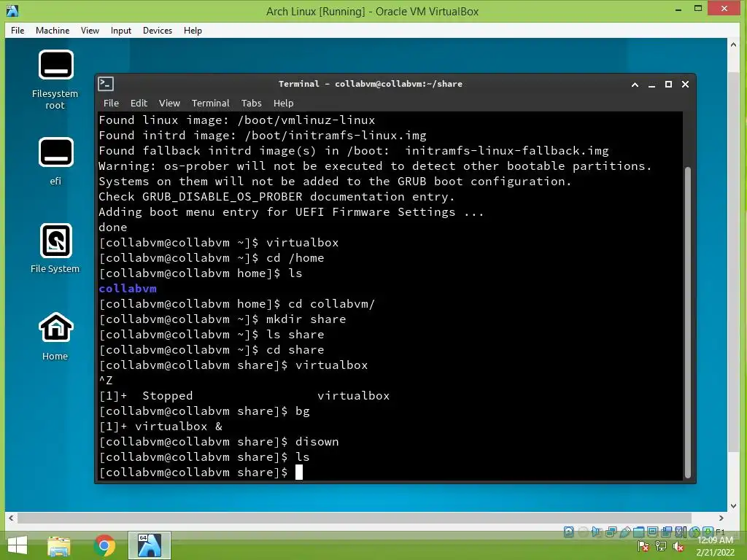Click the VirtualBox VM taskbar button
Screen dimensions: 747x560
click(150, 545)
